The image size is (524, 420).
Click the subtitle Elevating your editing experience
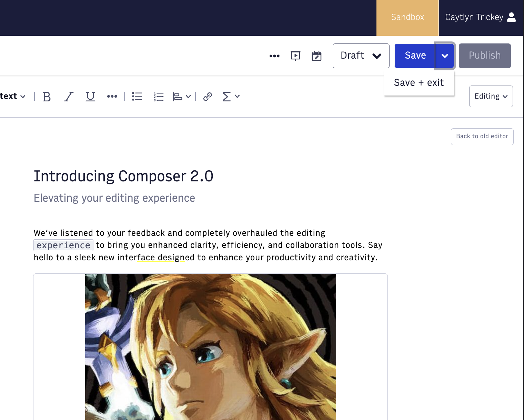pyautogui.click(x=114, y=198)
